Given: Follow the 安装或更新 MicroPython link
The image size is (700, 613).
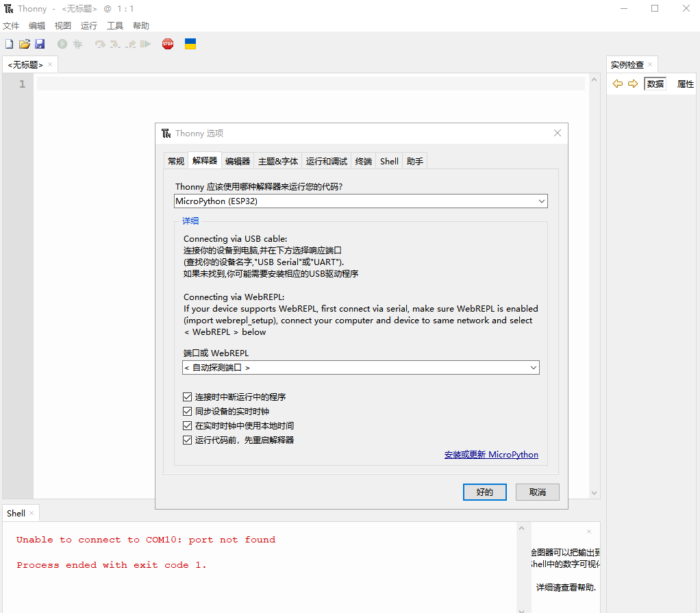Looking at the screenshot, I should [491, 455].
